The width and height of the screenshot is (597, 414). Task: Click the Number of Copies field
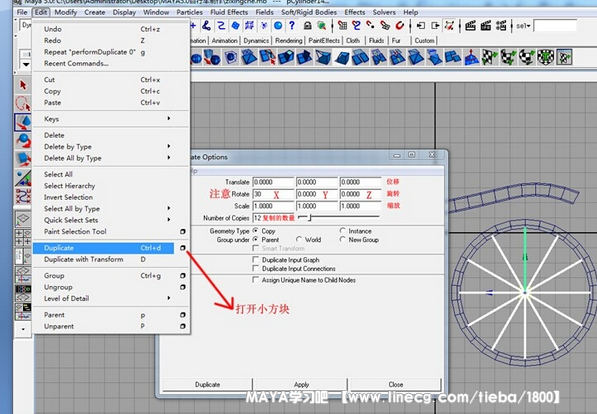(x=274, y=218)
